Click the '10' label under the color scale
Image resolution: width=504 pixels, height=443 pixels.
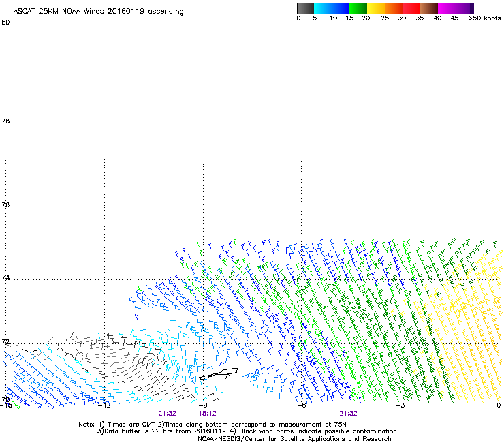click(333, 18)
